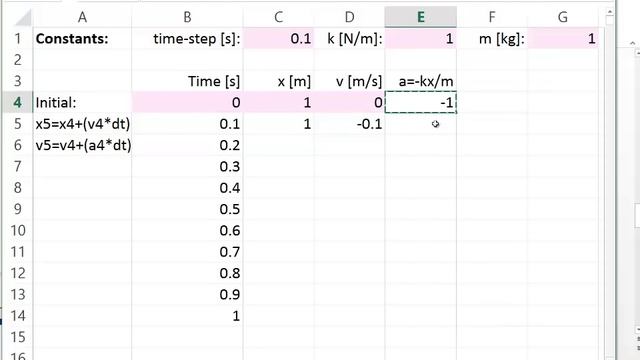Select empty acceleration cell E5
The height and width of the screenshot is (360, 640).
[421, 124]
